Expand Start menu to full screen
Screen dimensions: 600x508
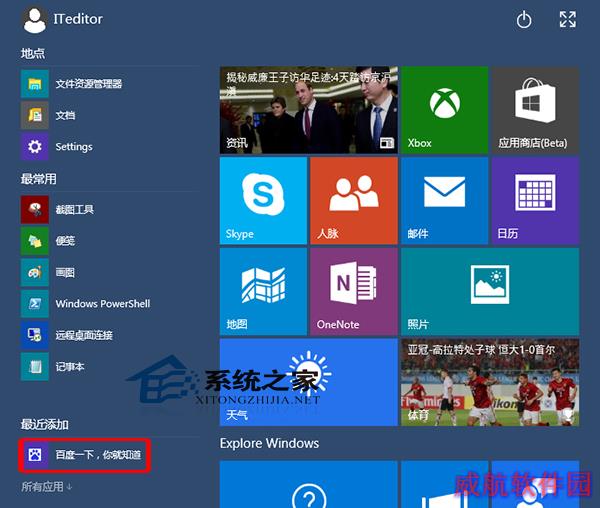coord(567,19)
